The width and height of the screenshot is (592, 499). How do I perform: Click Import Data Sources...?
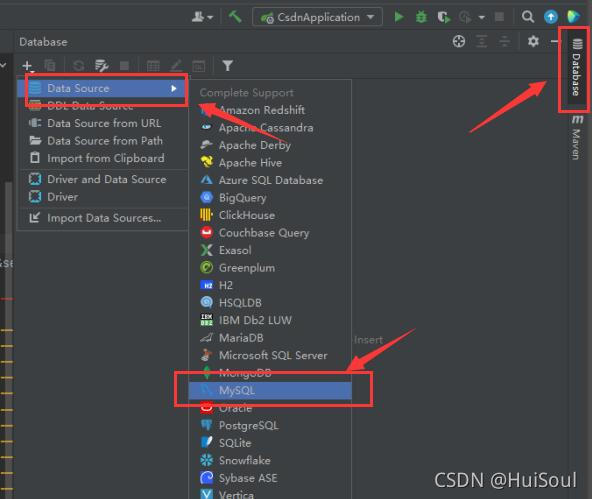(103, 218)
